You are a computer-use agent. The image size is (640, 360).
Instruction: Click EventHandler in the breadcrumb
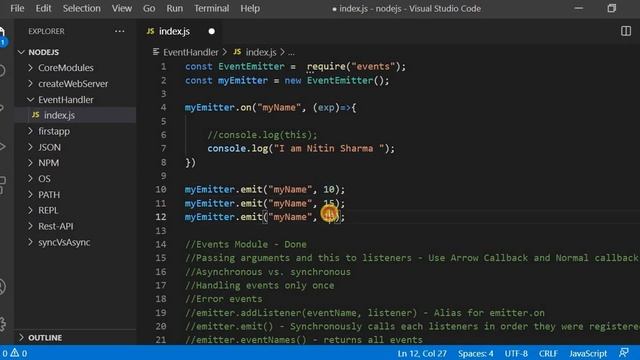pyautogui.click(x=191, y=52)
